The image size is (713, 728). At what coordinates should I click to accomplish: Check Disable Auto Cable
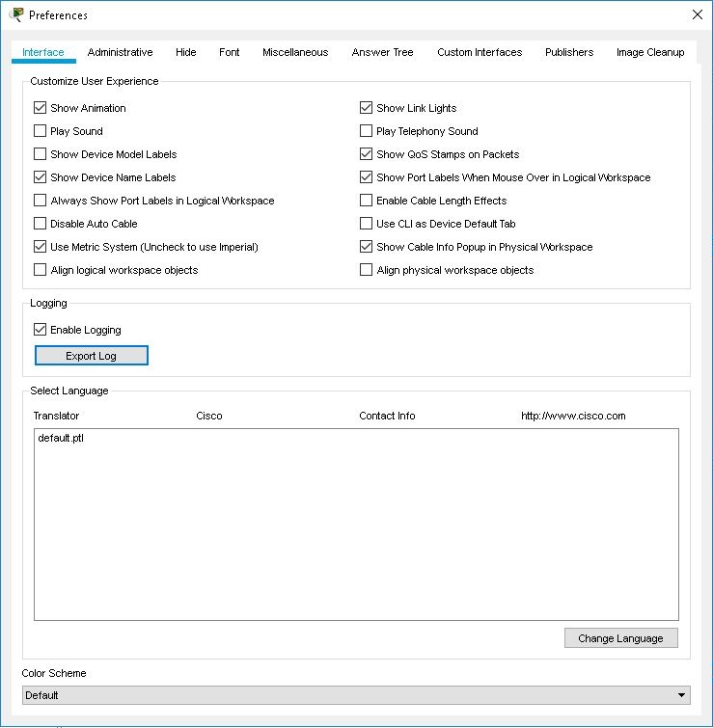(x=40, y=224)
